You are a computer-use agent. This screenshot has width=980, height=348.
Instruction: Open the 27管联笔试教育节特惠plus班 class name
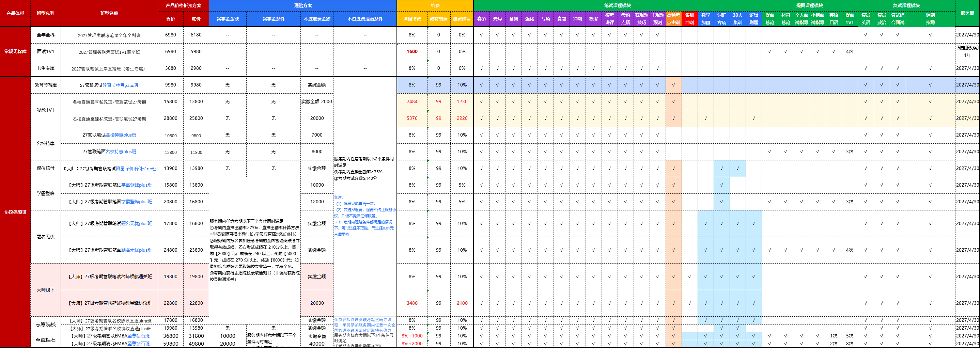[109, 85]
